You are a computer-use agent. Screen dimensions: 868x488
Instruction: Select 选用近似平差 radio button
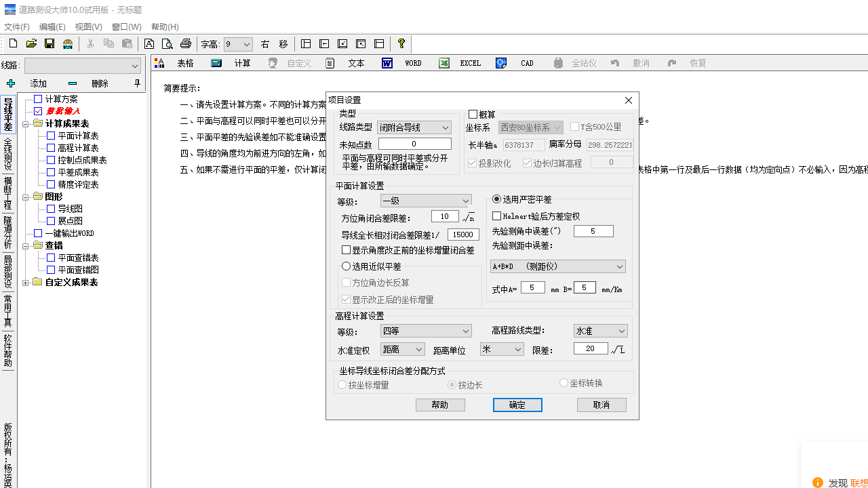pyautogui.click(x=346, y=266)
